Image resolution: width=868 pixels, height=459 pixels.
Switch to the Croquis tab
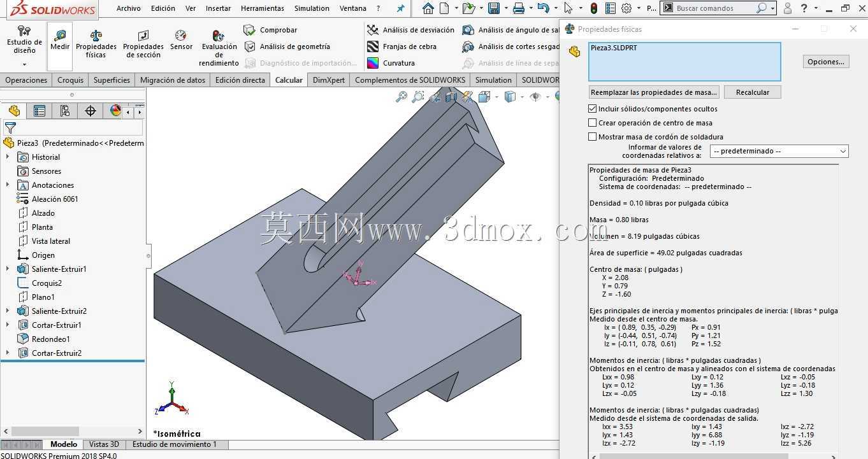pos(70,80)
